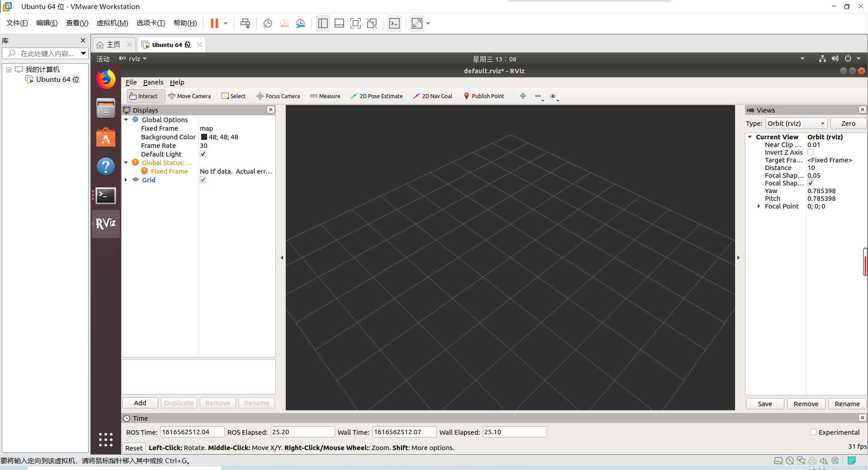Click the ROS Elapsed time field

pyautogui.click(x=302, y=432)
